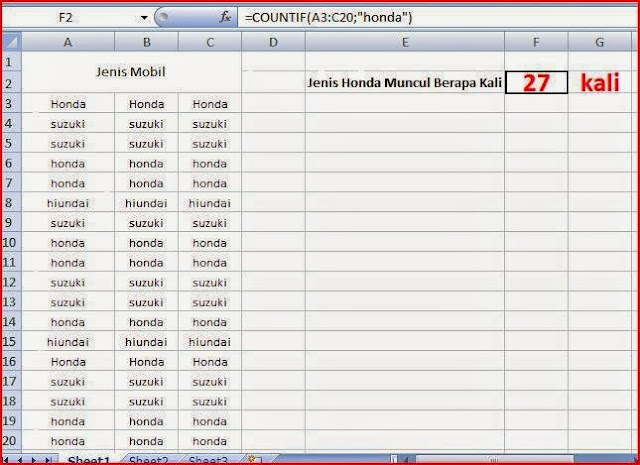Select cell A15 containing hiundai
This screenshot has height=465, width=640.
68,342
